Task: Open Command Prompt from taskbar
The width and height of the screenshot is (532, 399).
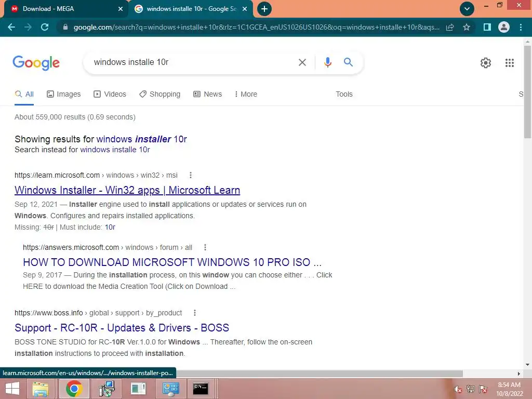Action: (x=200, y=389)
